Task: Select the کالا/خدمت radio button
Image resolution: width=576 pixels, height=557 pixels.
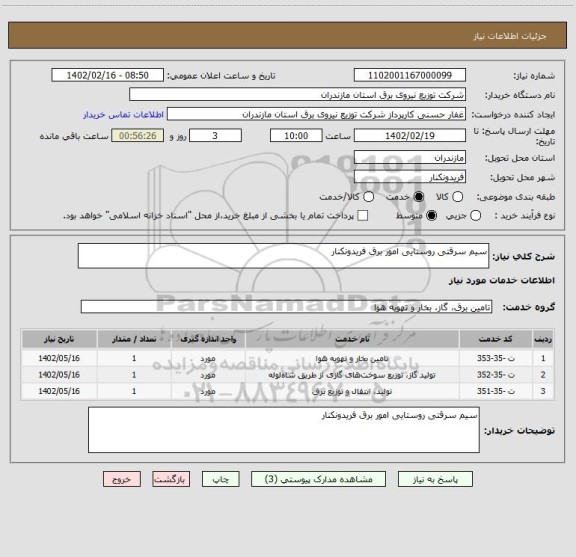Action: click(368, 197)
